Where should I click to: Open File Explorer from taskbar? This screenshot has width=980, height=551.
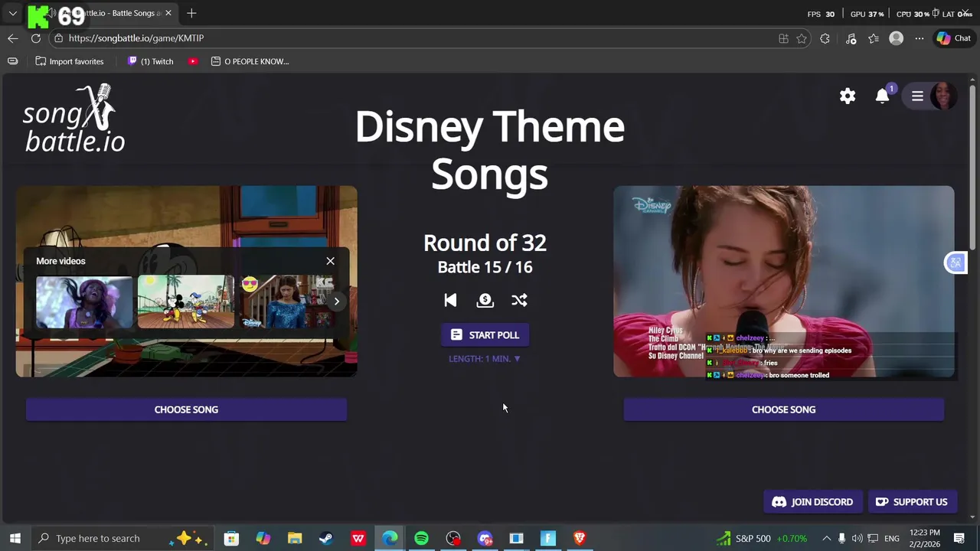[295, 539]
